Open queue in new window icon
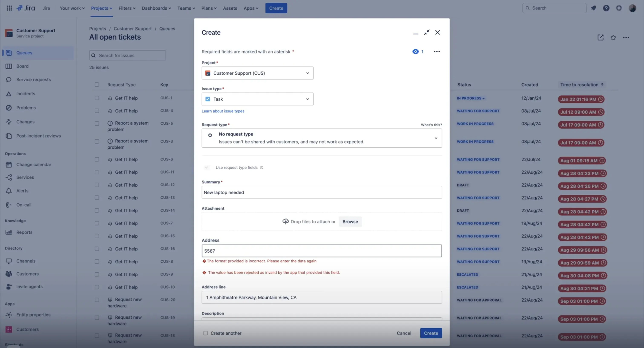This screenshot has width=644, height=348. (600, 37)
